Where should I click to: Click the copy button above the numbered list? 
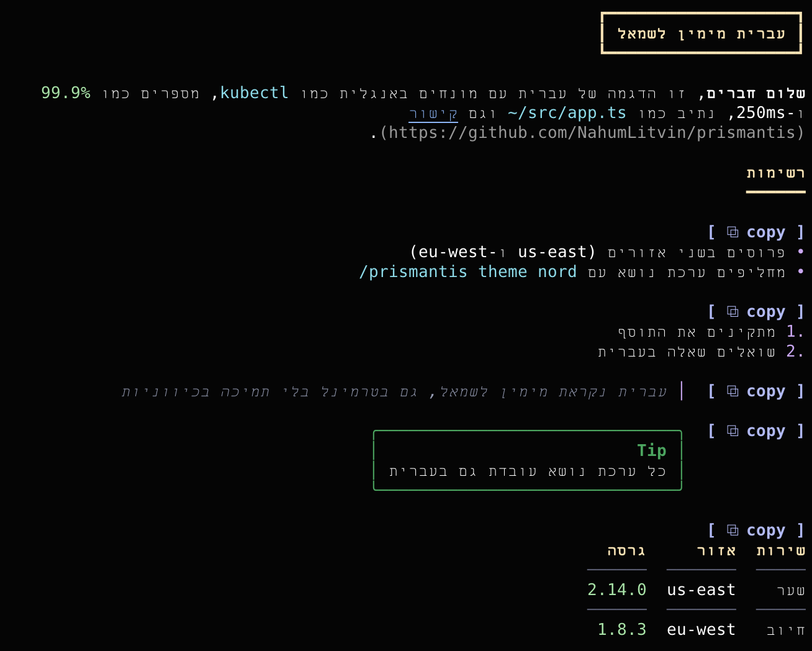coord(756,312)
